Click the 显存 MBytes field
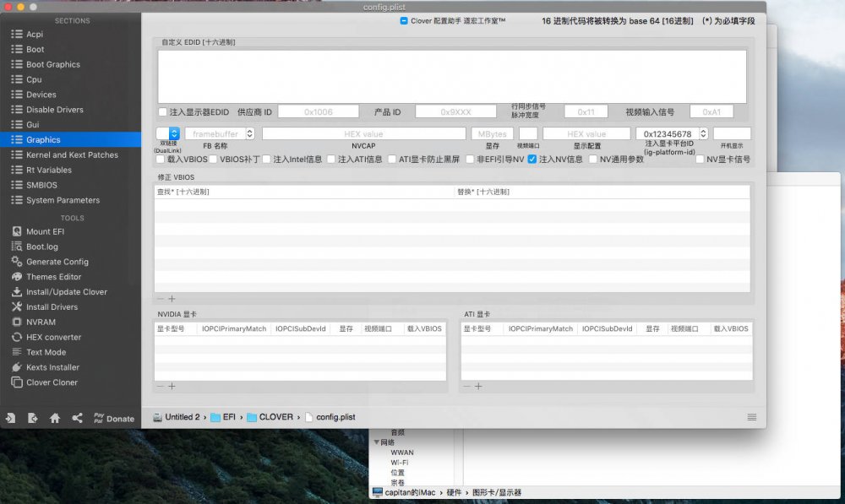The image size is (845, 504). (492, 133)
